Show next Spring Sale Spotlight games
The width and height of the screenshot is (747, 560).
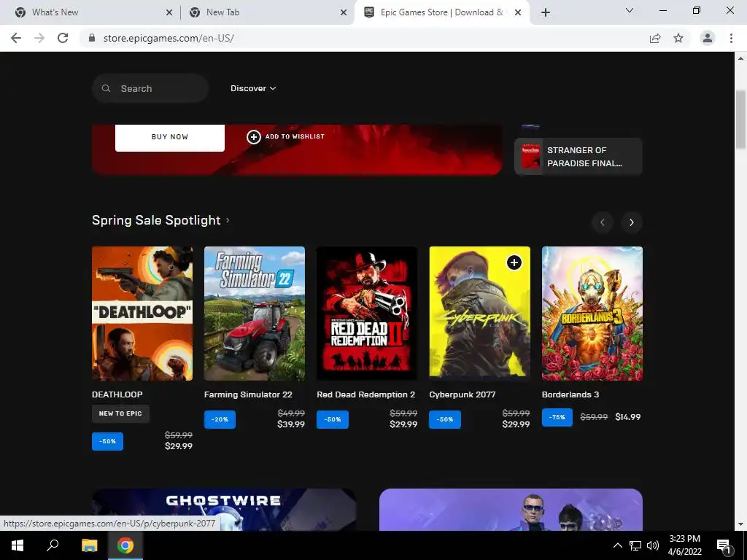pyautogui.click(x=631, y=222)
